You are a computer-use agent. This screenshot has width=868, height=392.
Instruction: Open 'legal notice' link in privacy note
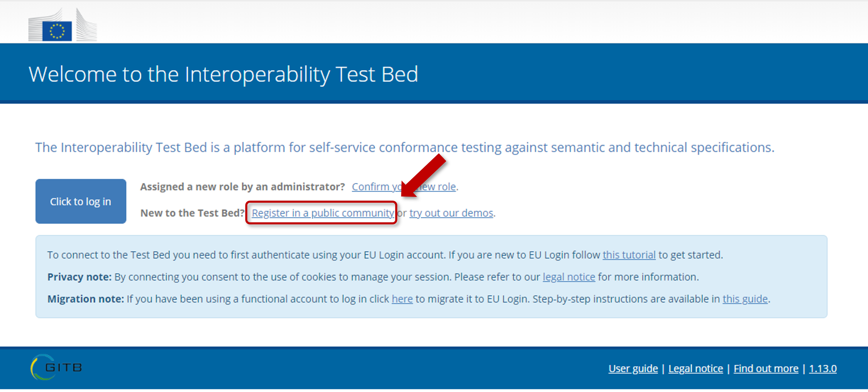click(x=569, y=277)
